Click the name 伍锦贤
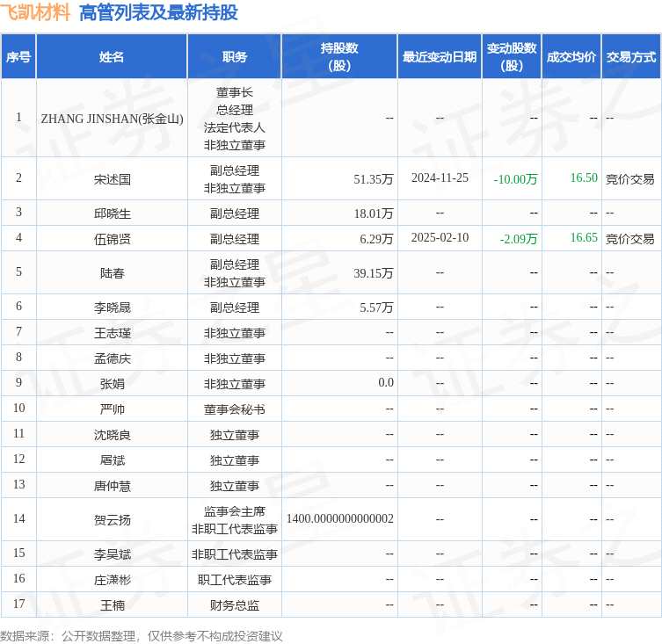Screen dimensions: 662x644 pos(113,239)
